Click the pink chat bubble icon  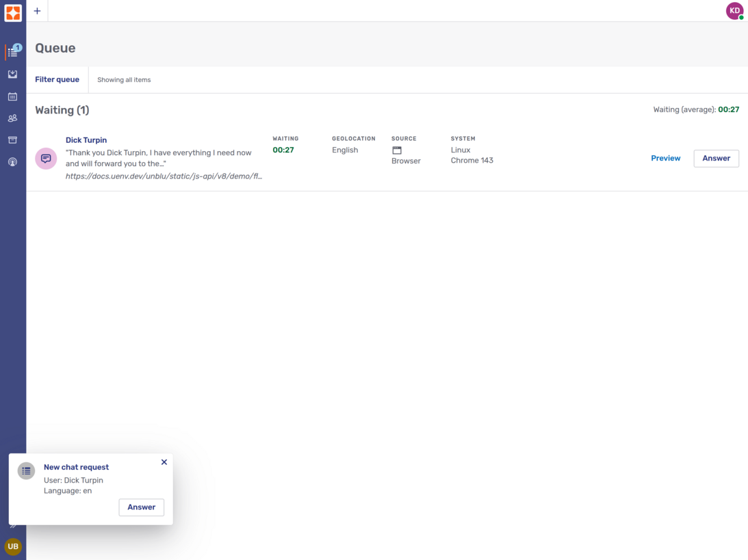[46, 159]
